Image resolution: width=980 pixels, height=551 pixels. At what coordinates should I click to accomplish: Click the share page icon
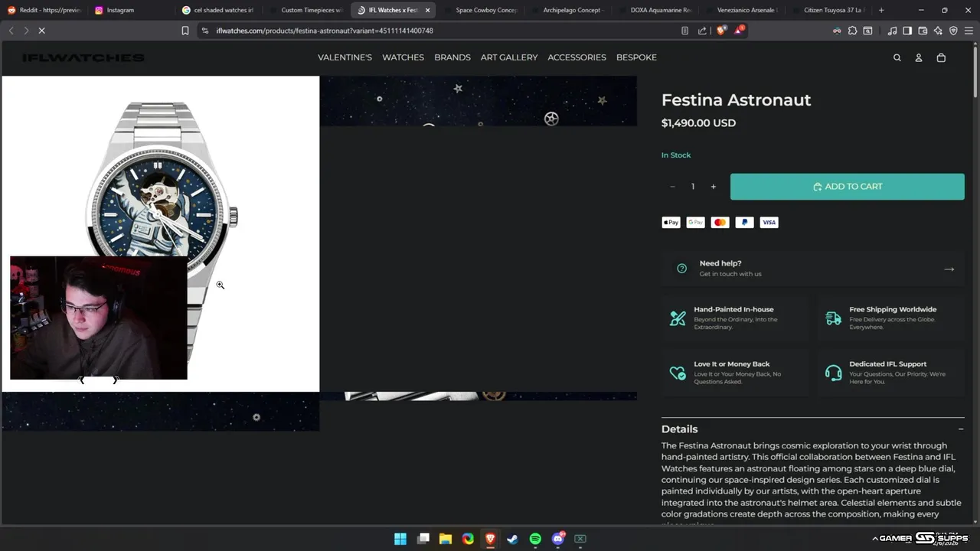click(x=702, y=31)
